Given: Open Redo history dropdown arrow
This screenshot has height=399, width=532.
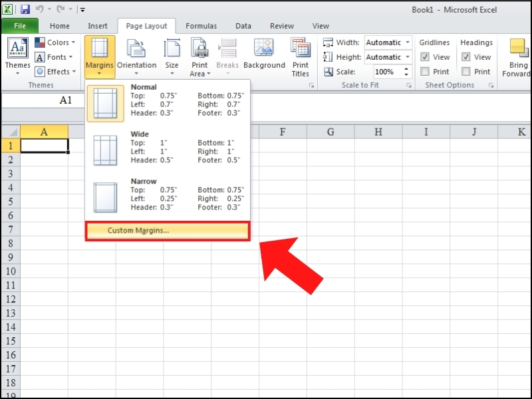Looking at the screenshot, I should click(70, 9).
